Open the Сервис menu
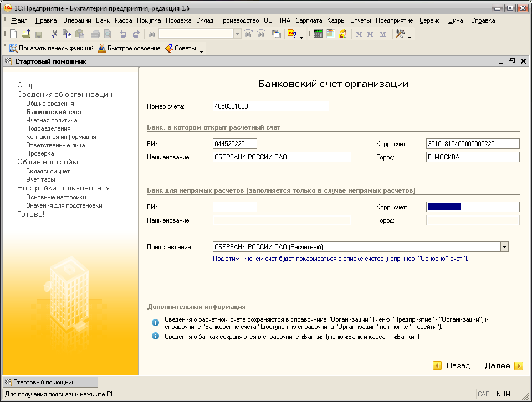The image size is (532, 402). click(x=429, y=20)
